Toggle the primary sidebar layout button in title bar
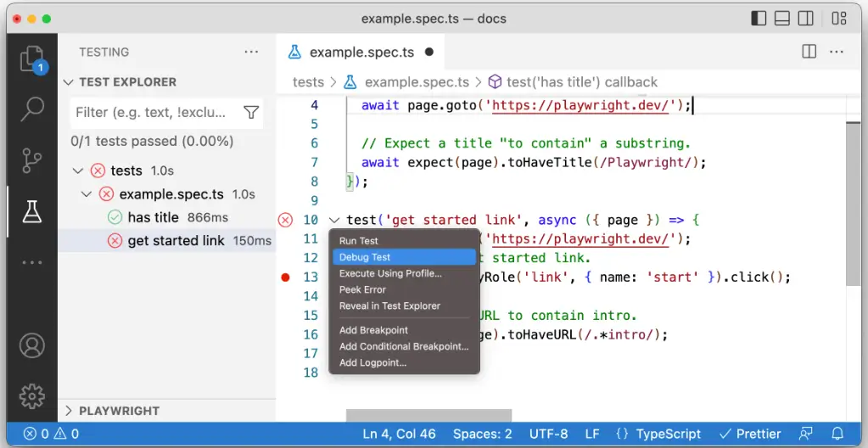 click(758, 18)
